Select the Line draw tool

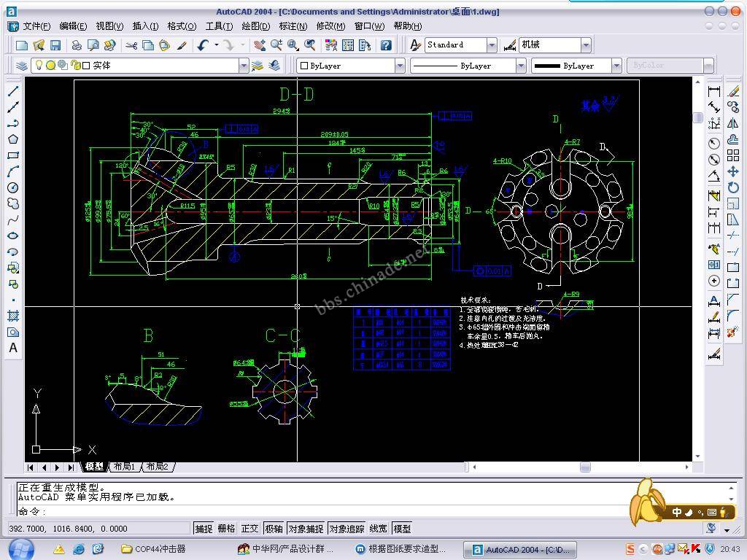(13, 91)
